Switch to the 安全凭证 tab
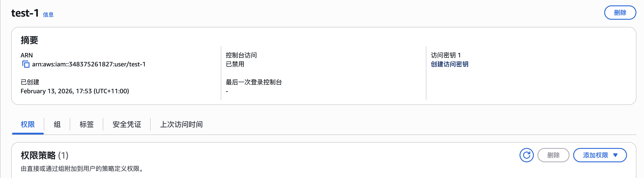 [126, 124]
